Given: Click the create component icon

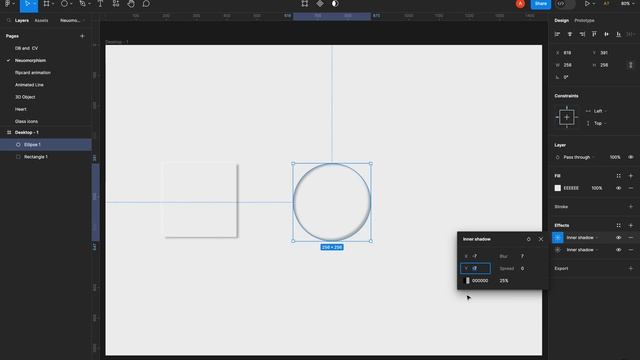Looking at the screenshot, I should pyautogui.click(x=320, y=4).
